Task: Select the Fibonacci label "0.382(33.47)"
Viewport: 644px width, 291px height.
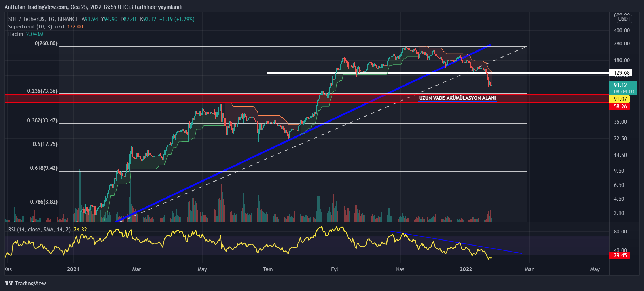Action: 42,120
